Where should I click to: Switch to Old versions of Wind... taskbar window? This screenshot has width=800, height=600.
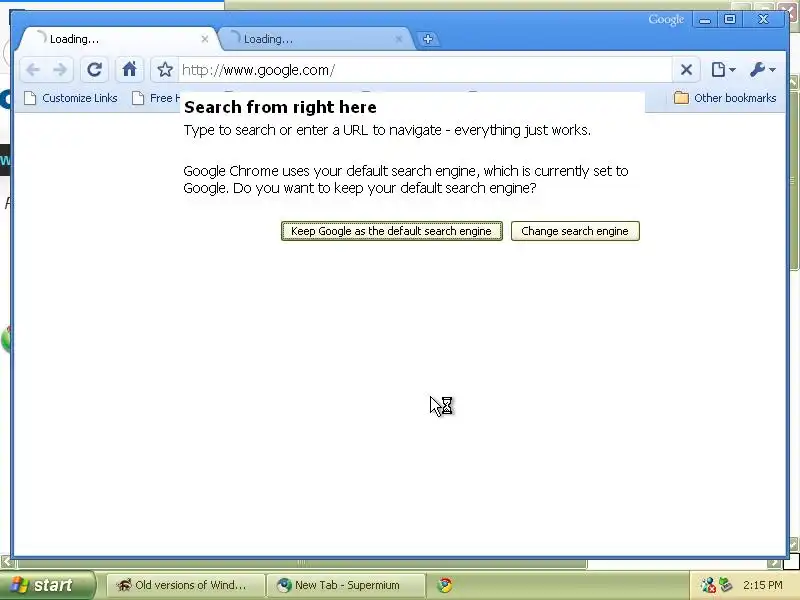point(186,585)
